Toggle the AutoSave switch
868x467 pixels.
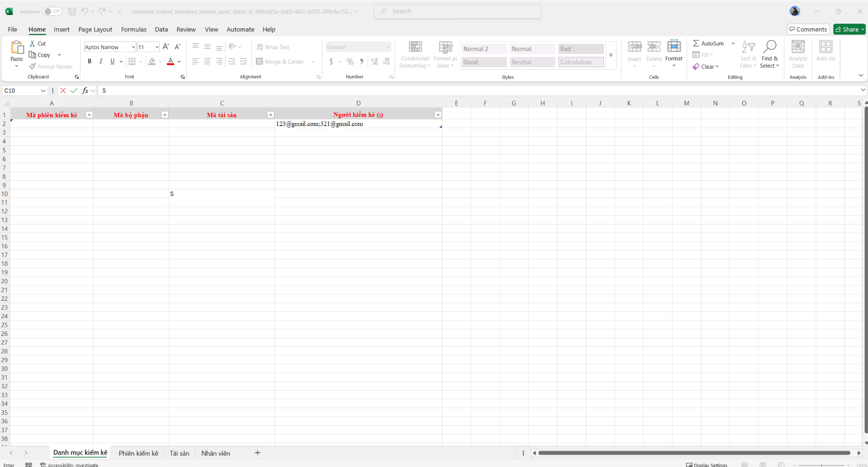[x=52, y=11]
